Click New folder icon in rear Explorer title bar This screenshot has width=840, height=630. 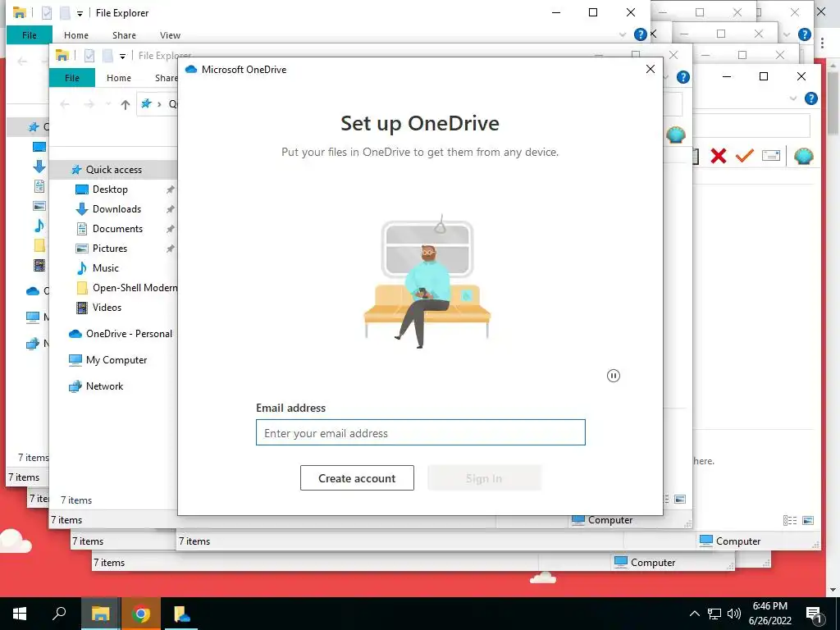coord(65,13)
